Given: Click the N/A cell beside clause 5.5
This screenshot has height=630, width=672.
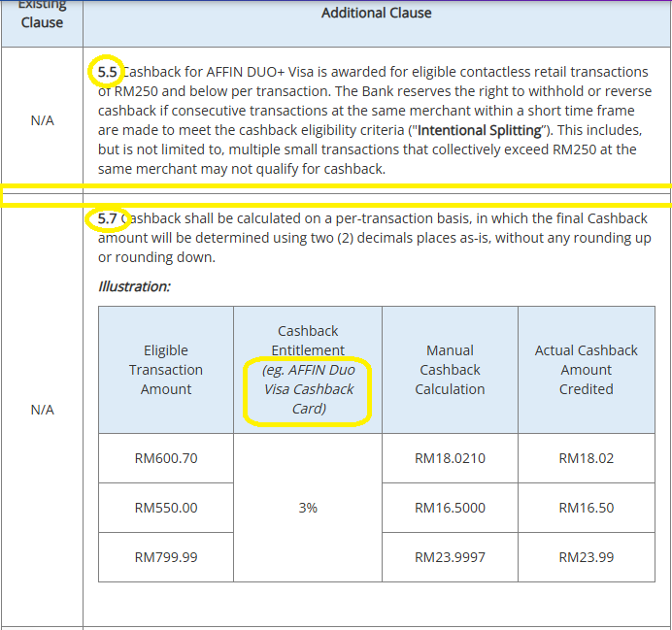Looking at the screenshot, I should [x=43, y=120].
